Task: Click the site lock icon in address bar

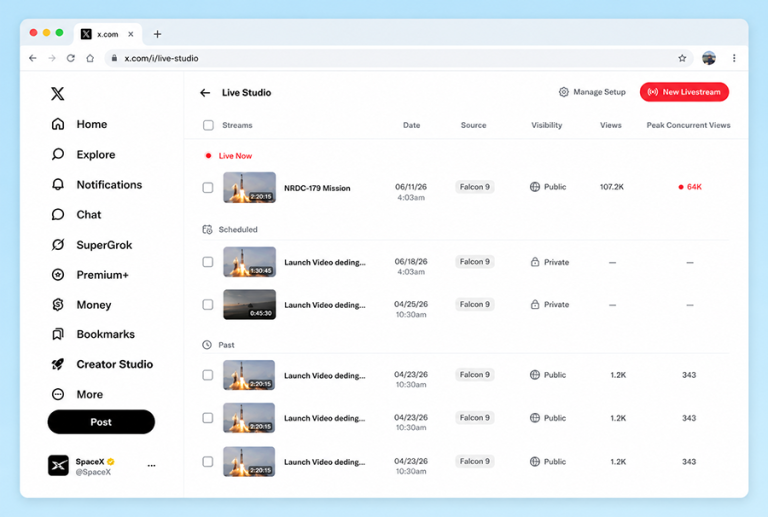Action: tap(114, 58)
